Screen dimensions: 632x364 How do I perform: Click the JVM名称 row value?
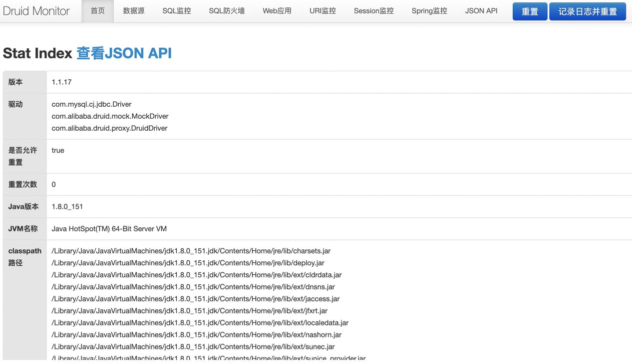109,229
